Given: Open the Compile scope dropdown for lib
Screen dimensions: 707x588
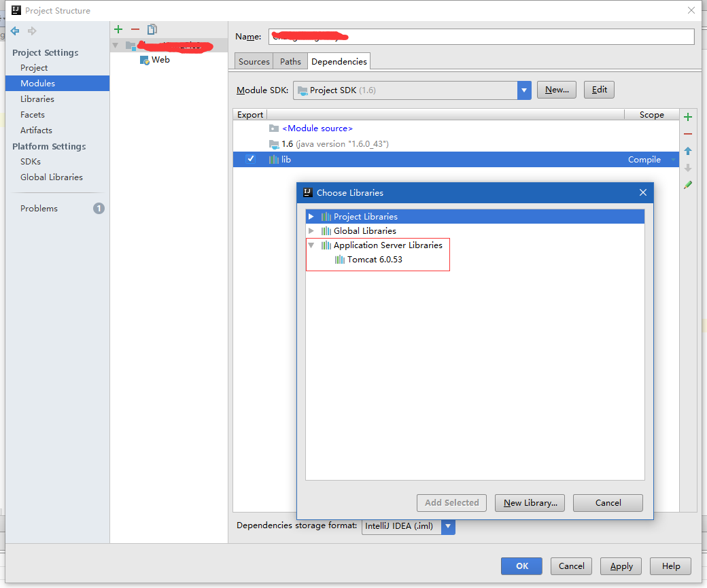Looking at the screenshot, I should tap(673, 160).
